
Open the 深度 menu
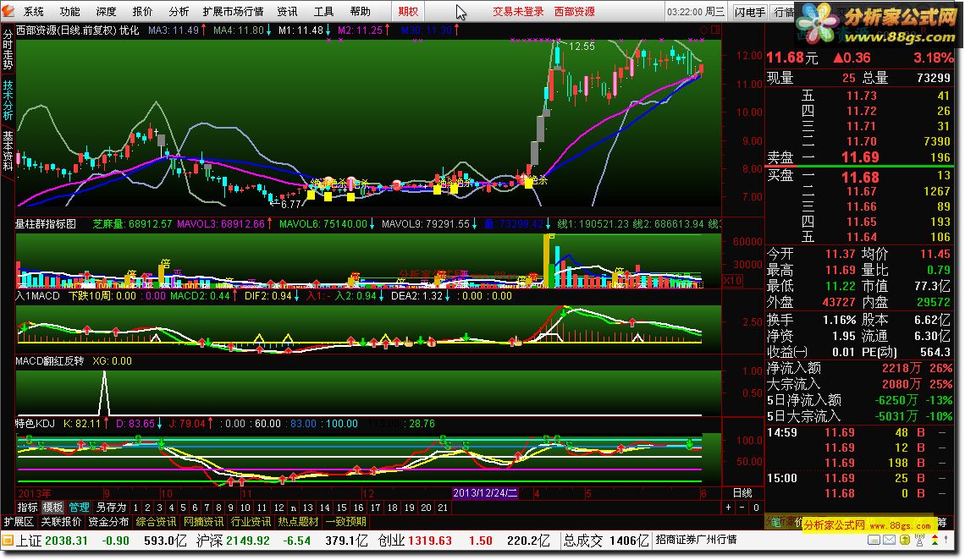(106, 11)
